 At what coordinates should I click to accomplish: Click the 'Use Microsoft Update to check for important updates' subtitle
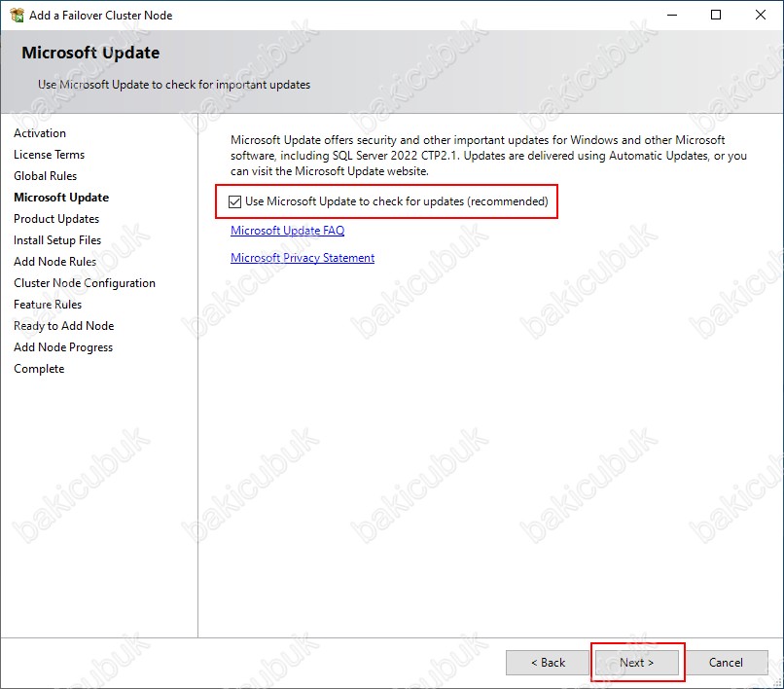point(174,85)
